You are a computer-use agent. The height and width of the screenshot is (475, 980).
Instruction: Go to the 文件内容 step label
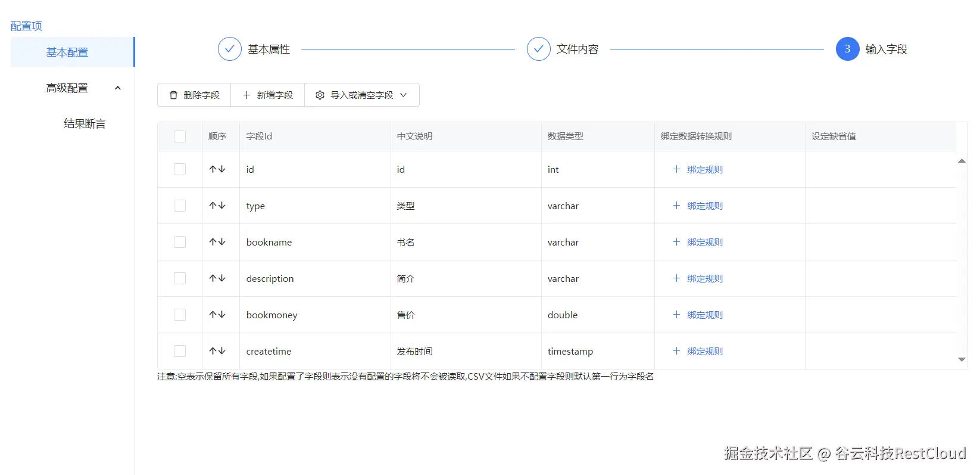(578, 49)
